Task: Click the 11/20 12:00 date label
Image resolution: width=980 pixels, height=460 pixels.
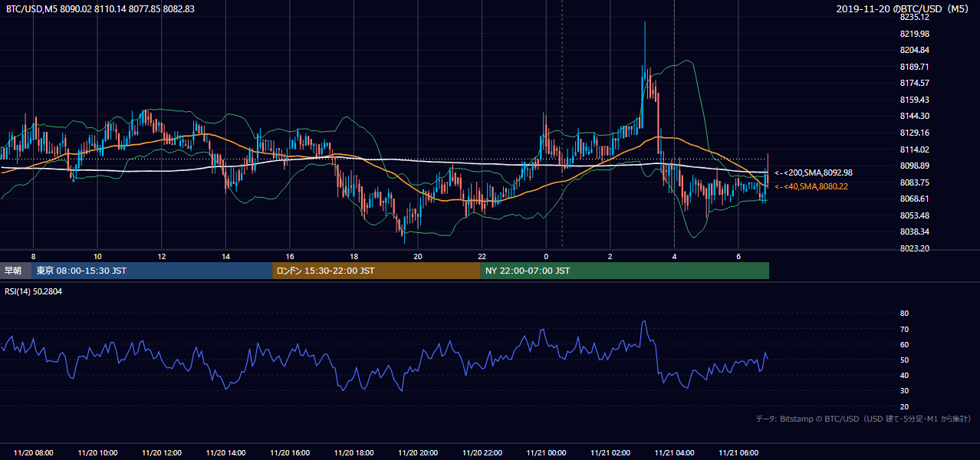Action: (162, 453)
